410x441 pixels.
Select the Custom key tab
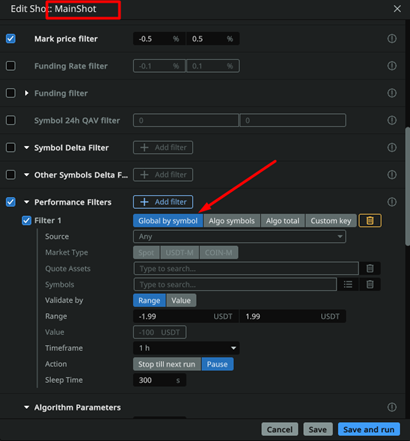(x=331, y=221)
